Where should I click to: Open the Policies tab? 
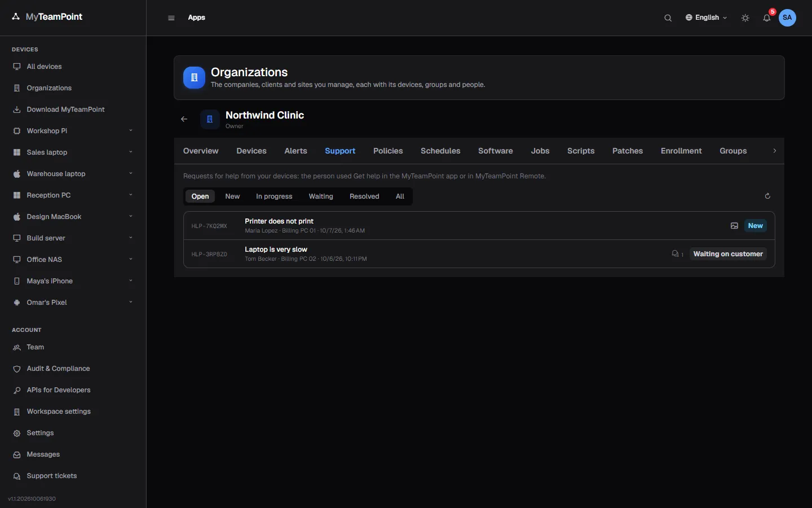click(388, 151)
